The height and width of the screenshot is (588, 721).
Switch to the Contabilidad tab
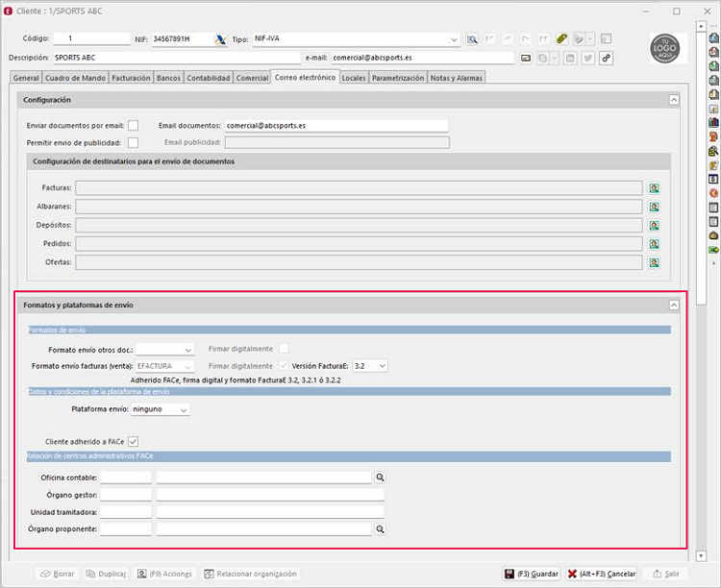[209, 78]
